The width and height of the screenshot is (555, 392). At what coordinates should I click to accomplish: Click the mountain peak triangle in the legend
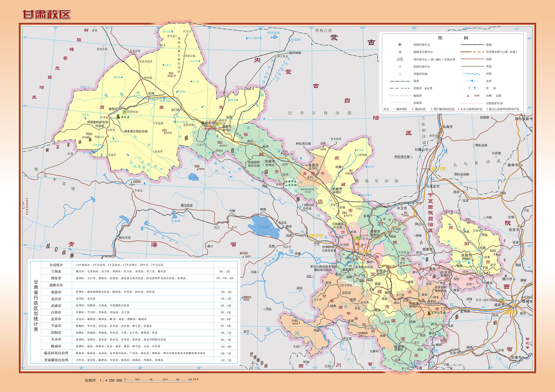coord(468,96)
